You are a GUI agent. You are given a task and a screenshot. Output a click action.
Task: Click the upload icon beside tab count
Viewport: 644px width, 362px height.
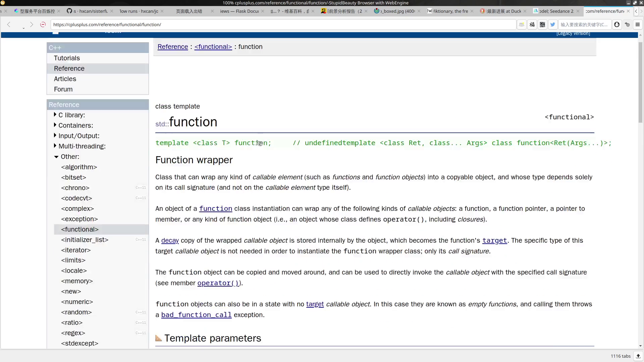pyautogui.click(x=638, y=356)
